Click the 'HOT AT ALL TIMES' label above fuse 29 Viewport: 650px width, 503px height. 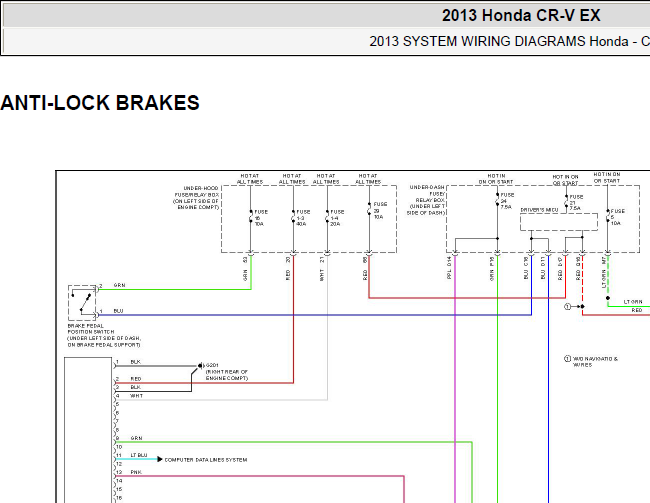tap(368, 179)
